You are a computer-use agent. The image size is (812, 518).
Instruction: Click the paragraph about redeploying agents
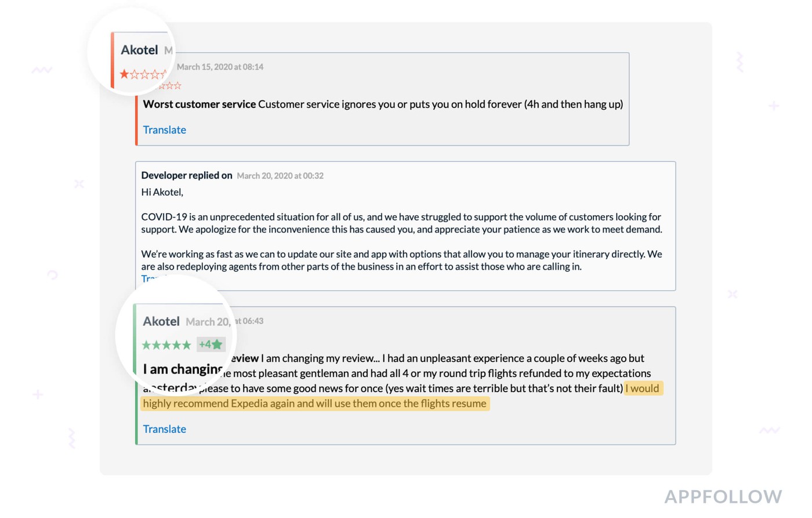click(x=401, y=260)
